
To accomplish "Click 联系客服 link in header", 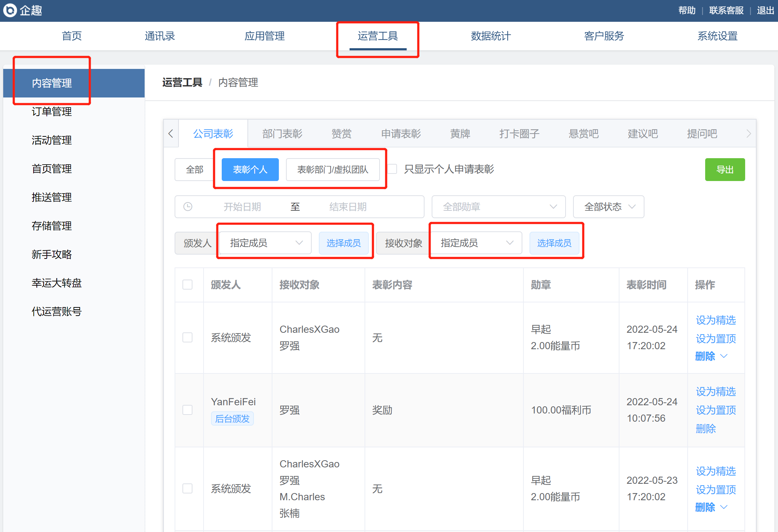I will (726, 10).
